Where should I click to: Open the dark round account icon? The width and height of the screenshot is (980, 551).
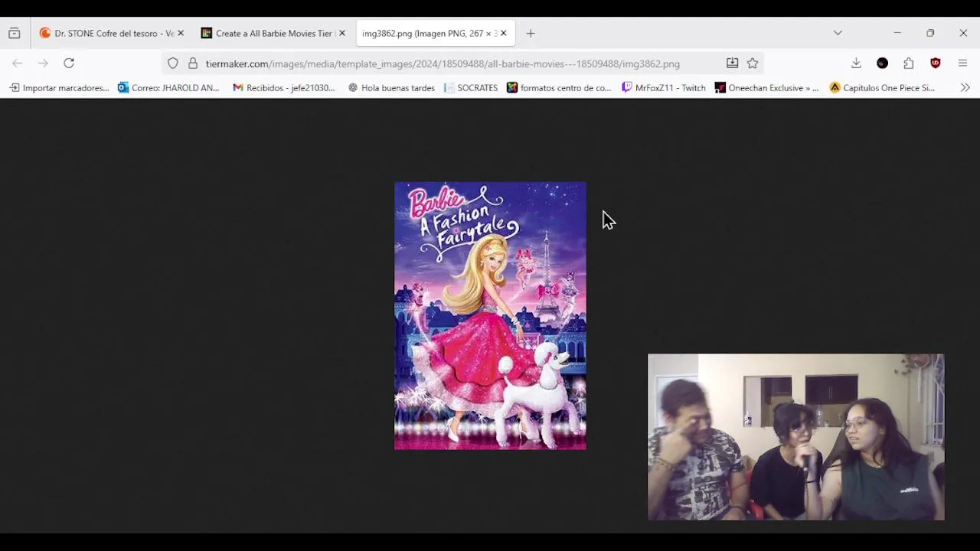tap(882, 64)
